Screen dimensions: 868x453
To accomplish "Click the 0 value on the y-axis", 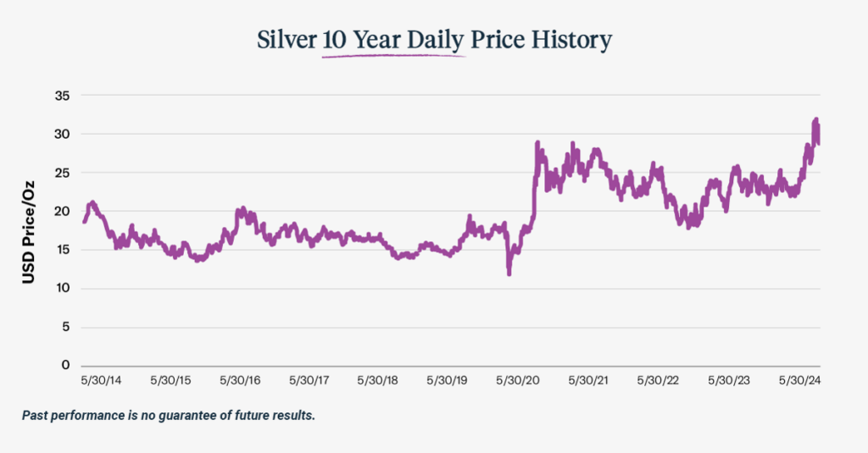I will coord(65,366).
